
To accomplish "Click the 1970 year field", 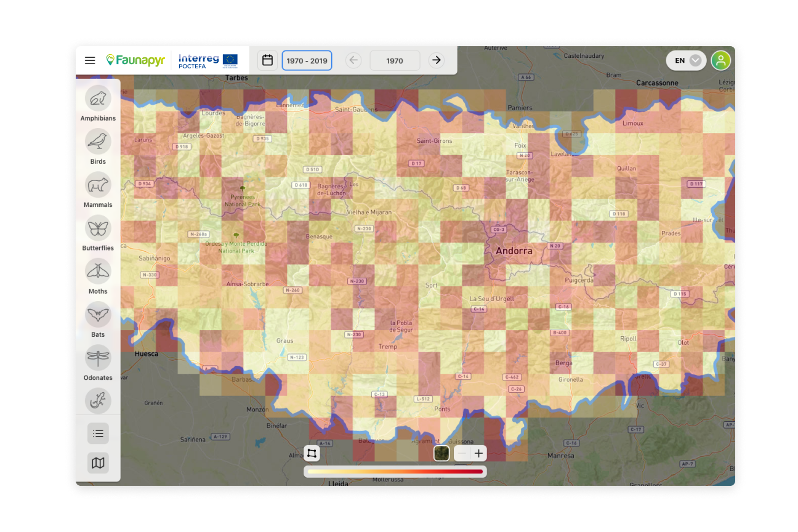I will pos(395,60).
